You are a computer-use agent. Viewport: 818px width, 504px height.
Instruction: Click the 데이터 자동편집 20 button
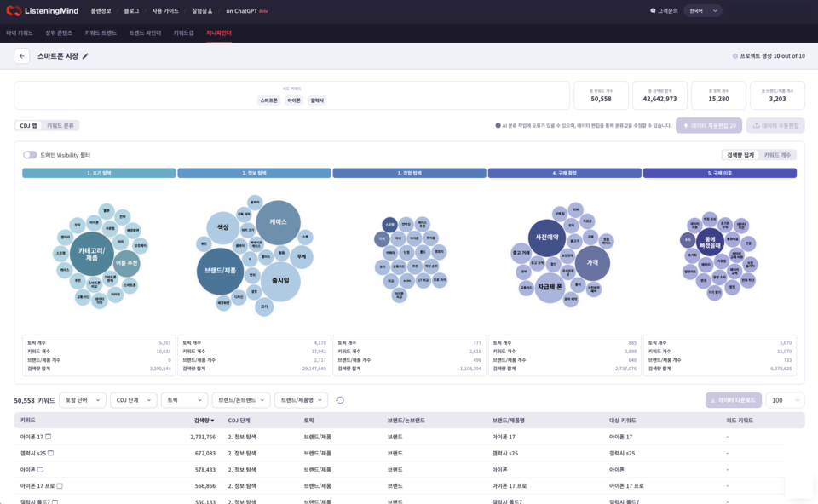pos(709,125)
